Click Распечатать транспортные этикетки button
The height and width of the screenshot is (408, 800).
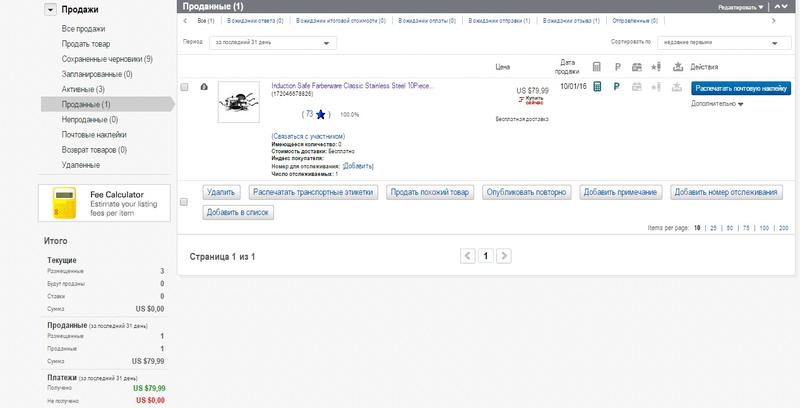pos(313,192)
